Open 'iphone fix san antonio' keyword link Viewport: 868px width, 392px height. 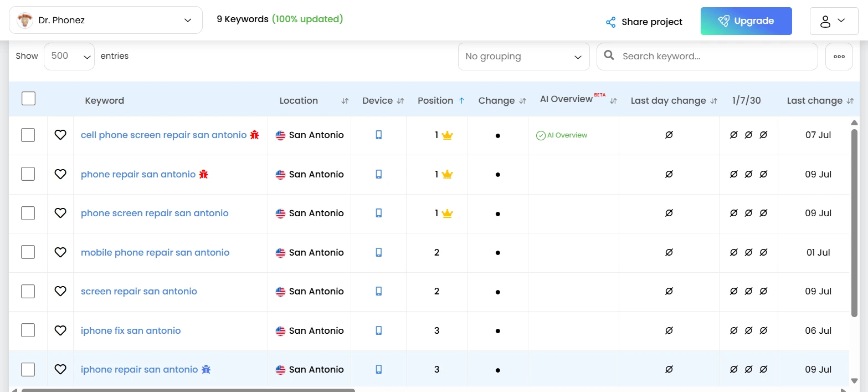(131, 330)
